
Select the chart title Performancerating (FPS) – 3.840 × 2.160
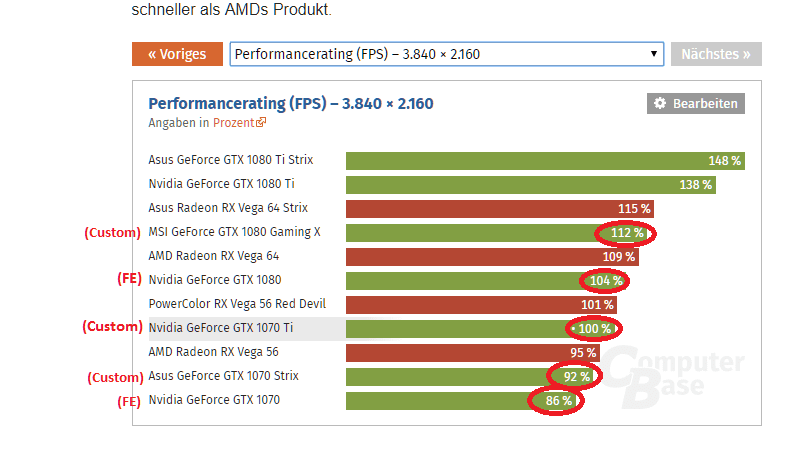point(291,103)
